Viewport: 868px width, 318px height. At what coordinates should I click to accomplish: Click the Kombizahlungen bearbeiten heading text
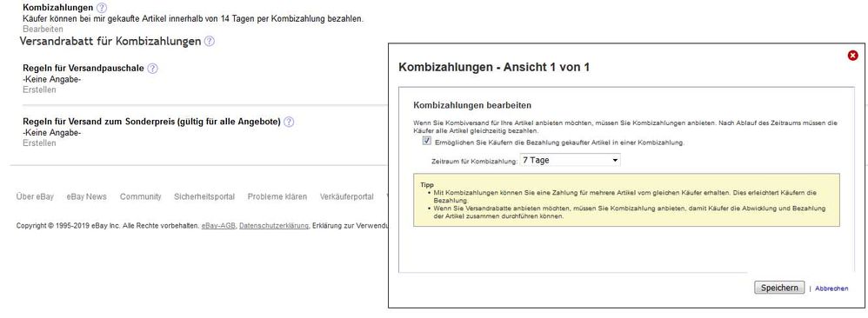click(472, 104)
